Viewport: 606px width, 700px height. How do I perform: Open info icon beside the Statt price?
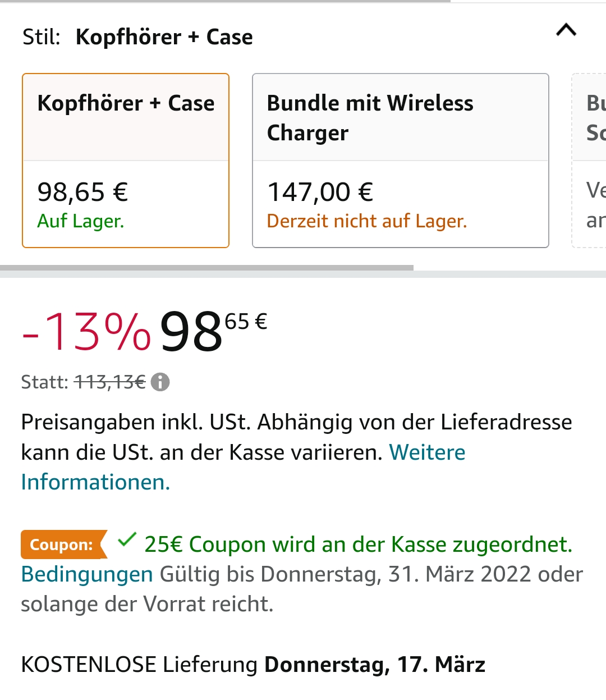coord(160,382)
